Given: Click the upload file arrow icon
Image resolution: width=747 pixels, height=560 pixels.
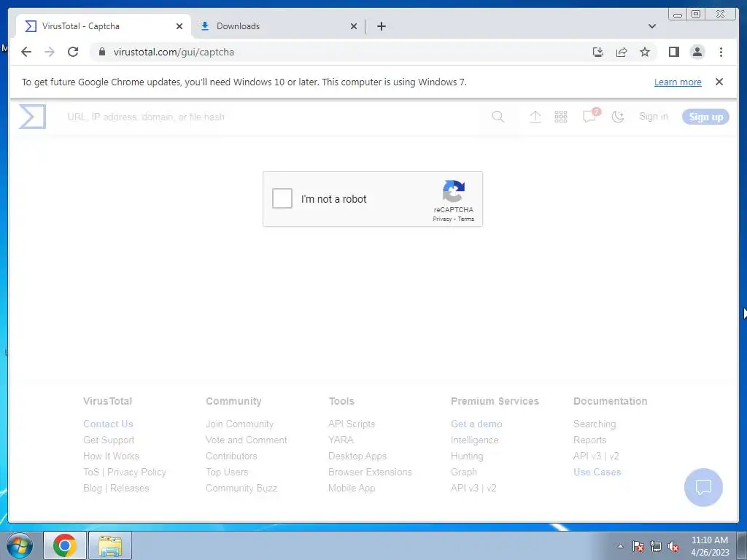Looking at the screenshot, I should point(535,117).
